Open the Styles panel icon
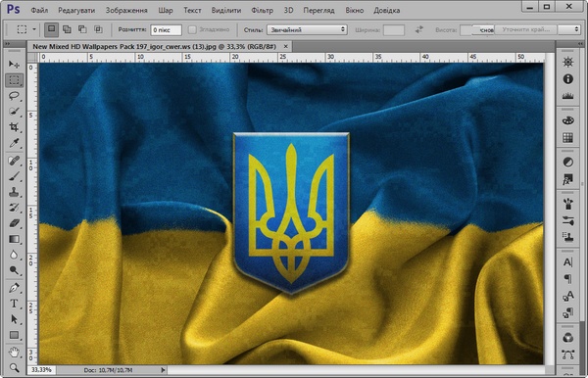 click(x=567, y=179)
